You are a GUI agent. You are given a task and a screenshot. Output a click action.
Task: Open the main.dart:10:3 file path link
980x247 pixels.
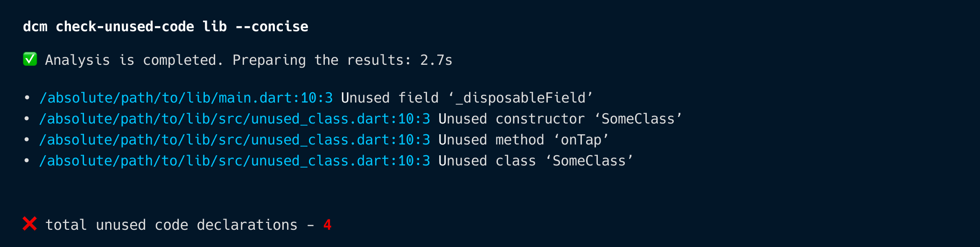pos(186,98)
